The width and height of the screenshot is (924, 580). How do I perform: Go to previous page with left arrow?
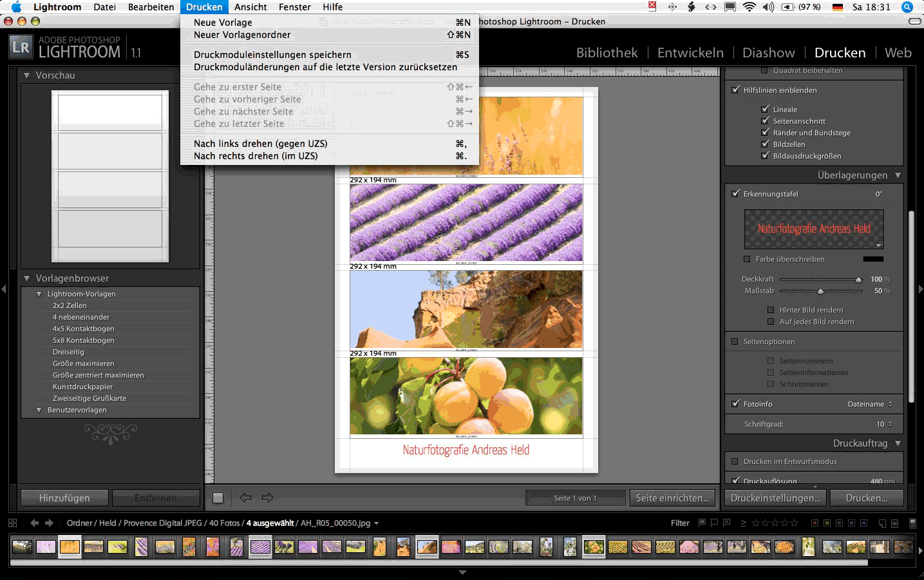(x=245, y=498)
